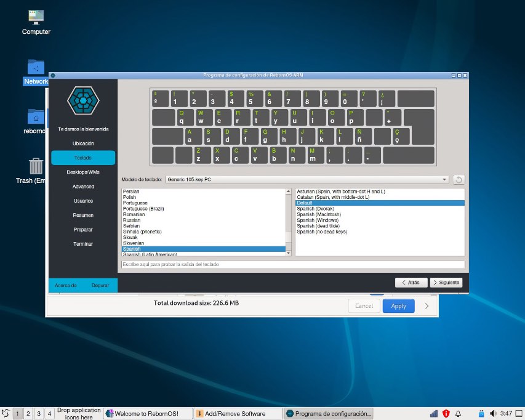
Task: Select Portuguese in the language list
Action: pos(204,203)
